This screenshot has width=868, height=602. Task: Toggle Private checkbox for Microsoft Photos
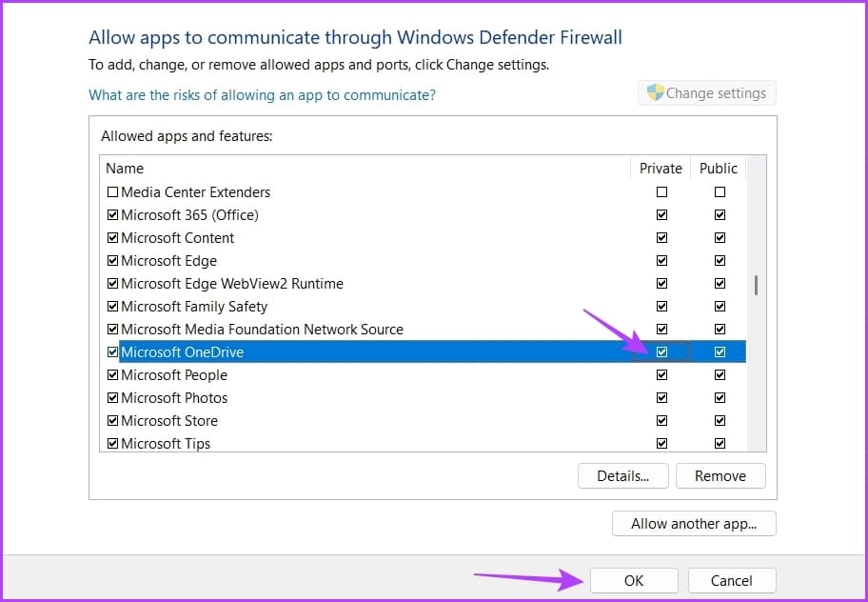pos(661,397)
